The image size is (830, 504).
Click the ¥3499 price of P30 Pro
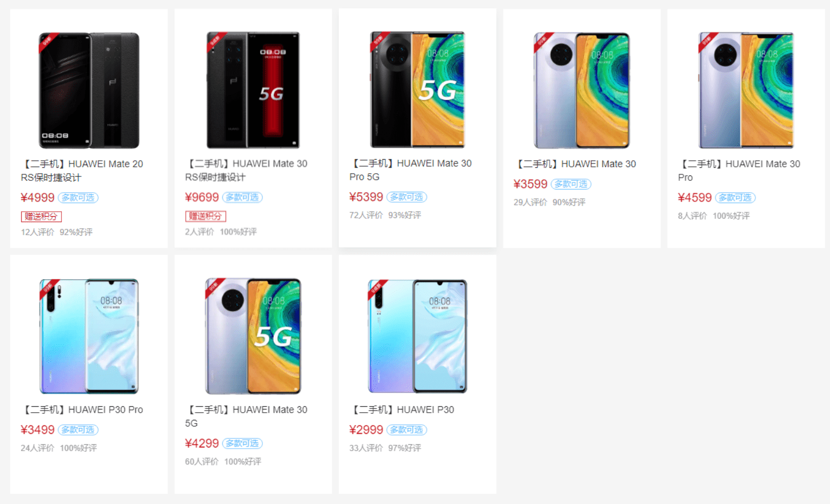(37, 430)
